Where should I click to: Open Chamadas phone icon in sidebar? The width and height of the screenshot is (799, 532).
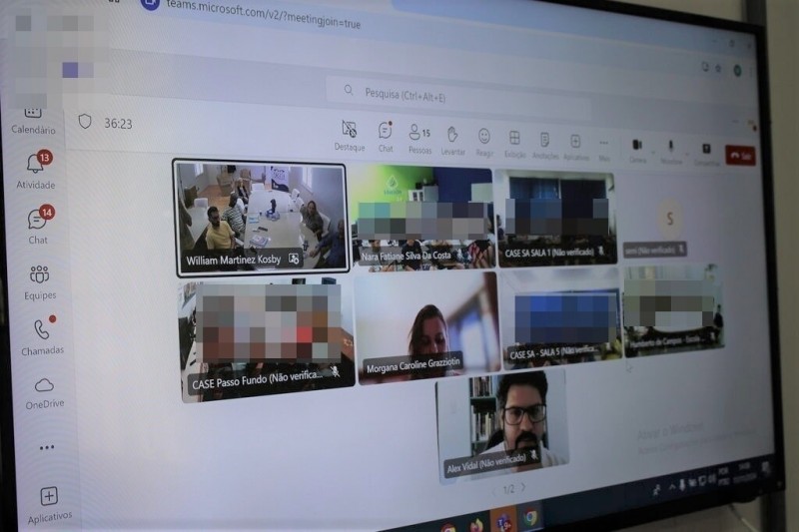coord(42,336)
